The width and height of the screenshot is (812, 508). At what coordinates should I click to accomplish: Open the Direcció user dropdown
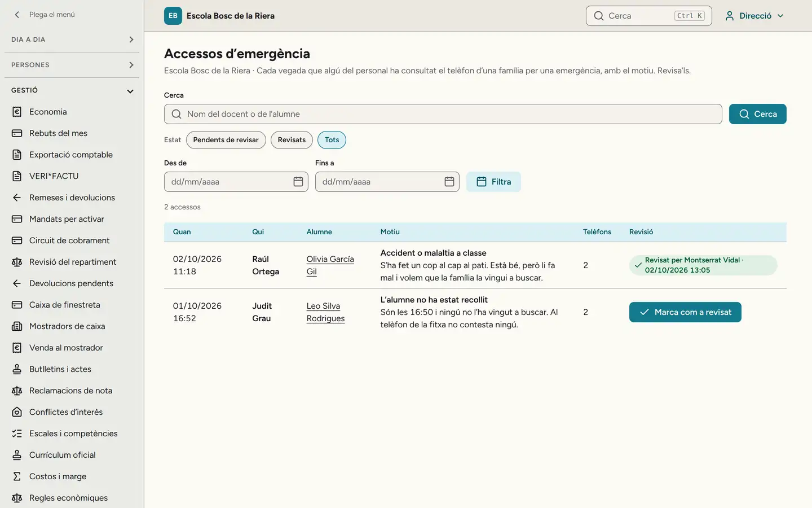pyautogui.click(x=754, y=16)
